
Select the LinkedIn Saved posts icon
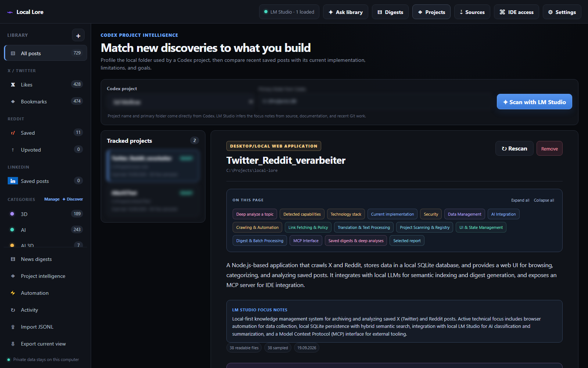point(13,181)
